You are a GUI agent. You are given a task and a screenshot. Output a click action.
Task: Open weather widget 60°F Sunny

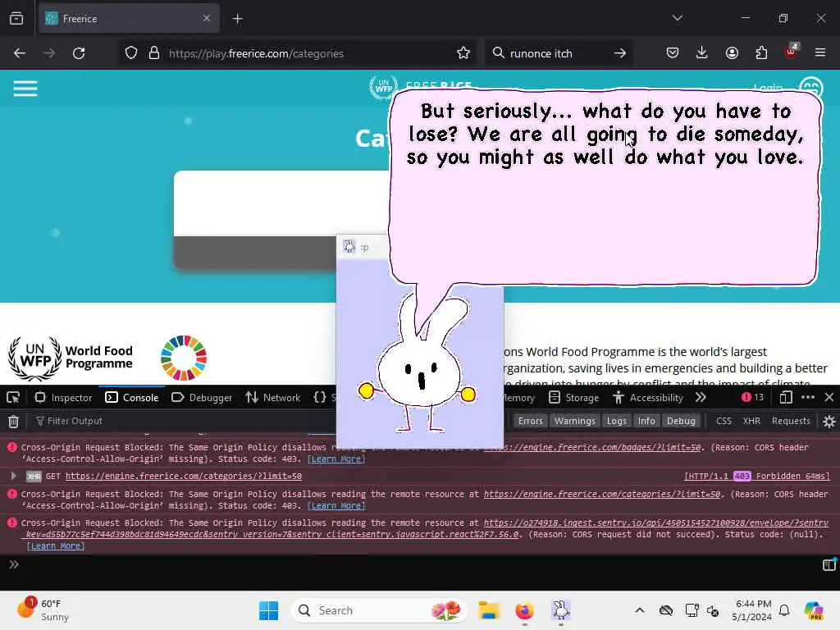44,610
